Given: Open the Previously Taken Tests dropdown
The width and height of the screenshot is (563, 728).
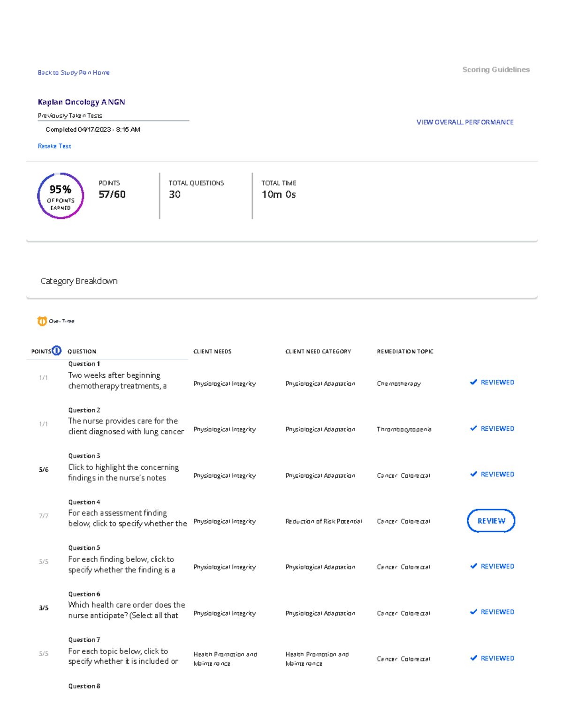Looking at the screenshot, I should click(x=113, y=116).
